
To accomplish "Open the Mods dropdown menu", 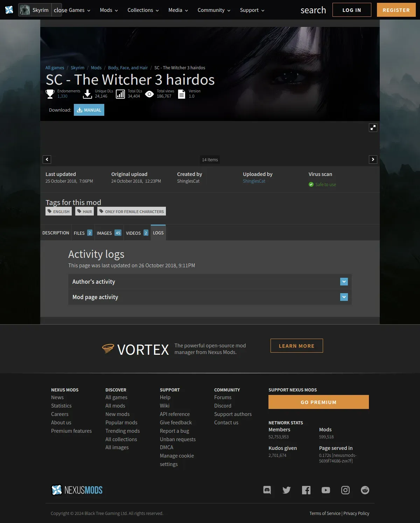I will point(109,10).
